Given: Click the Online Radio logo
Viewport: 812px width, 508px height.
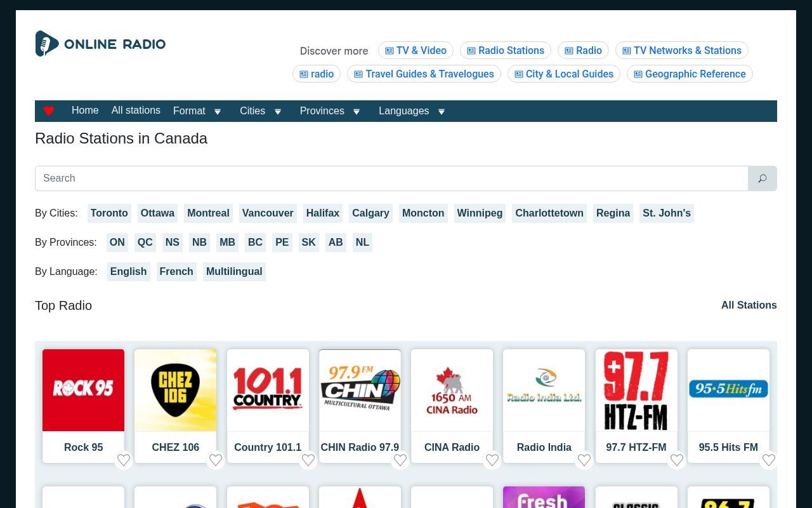Looking at the screenshot, I should 100,44.
